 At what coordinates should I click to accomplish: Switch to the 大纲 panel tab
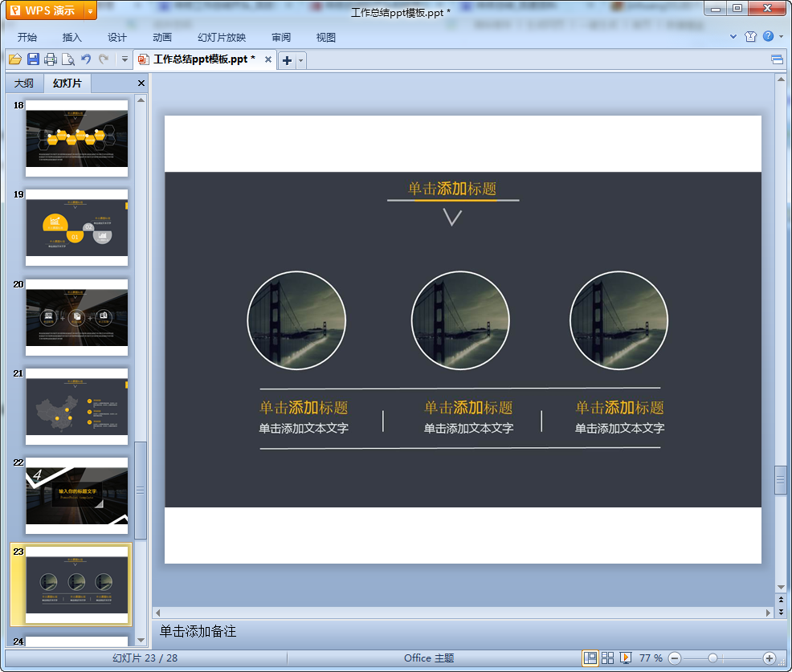point(24,83)
